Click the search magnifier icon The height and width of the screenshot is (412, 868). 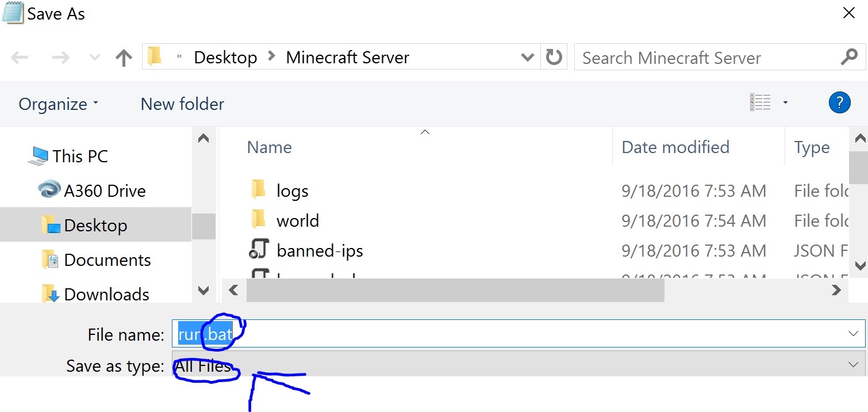(848, 57)
